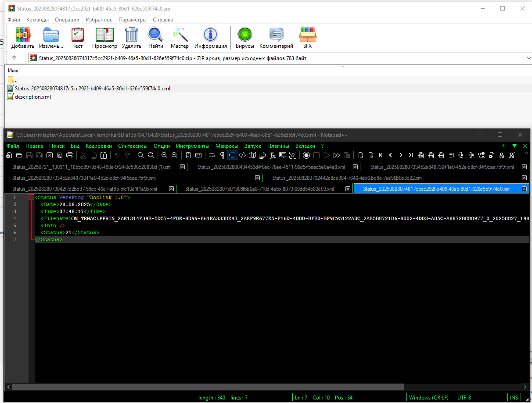Expand the archive path dropdown arrow
The image size is (532, 403).
(x=528, y=58)
